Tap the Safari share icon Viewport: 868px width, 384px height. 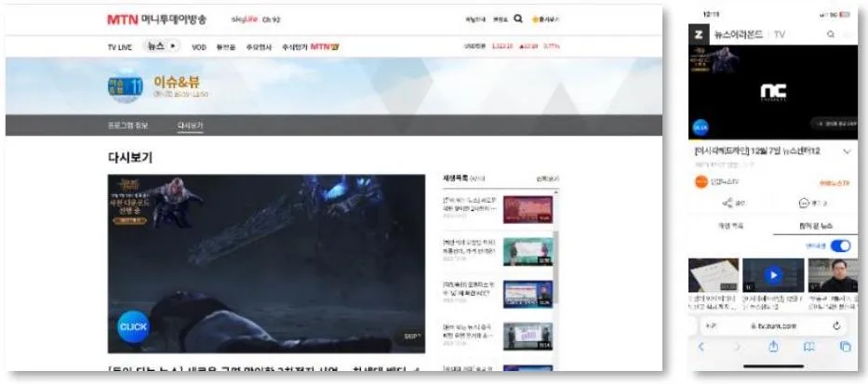click(x=773, y=346)
